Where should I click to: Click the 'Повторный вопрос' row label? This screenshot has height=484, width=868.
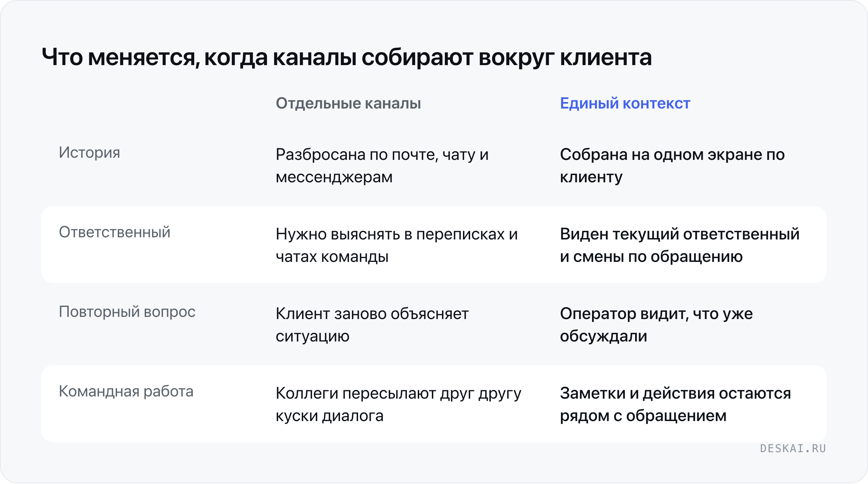(127, 312)
